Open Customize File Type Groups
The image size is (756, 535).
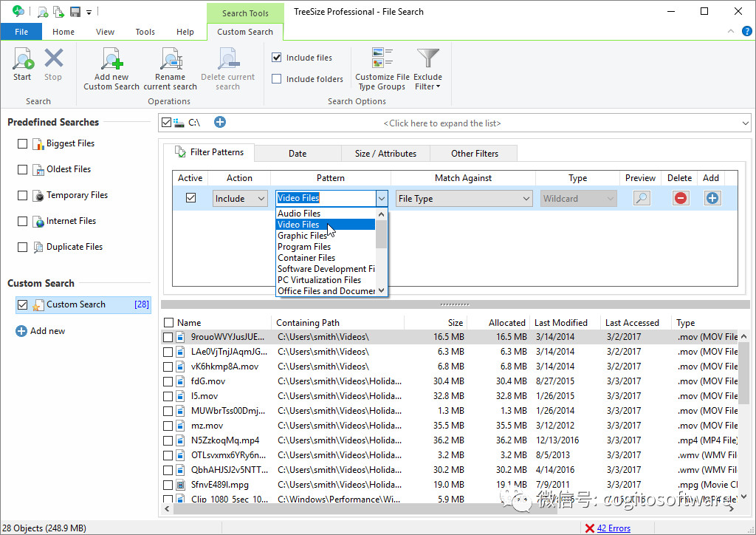pos(382,69)
